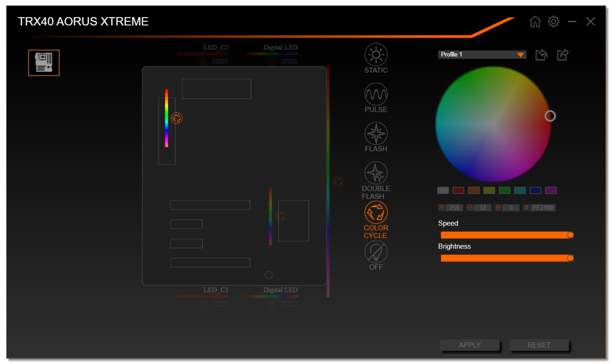612x364 pixels.
Task: Select the LED_C1 header zone
Action: [203, 297]
